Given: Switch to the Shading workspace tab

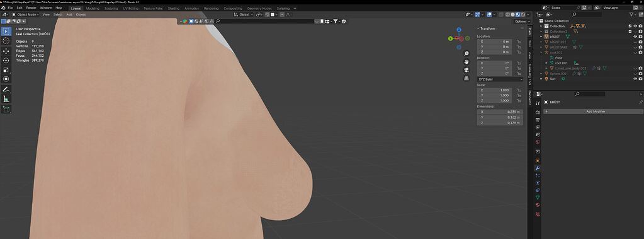Looking at the screenshot, I should (174, 8).
